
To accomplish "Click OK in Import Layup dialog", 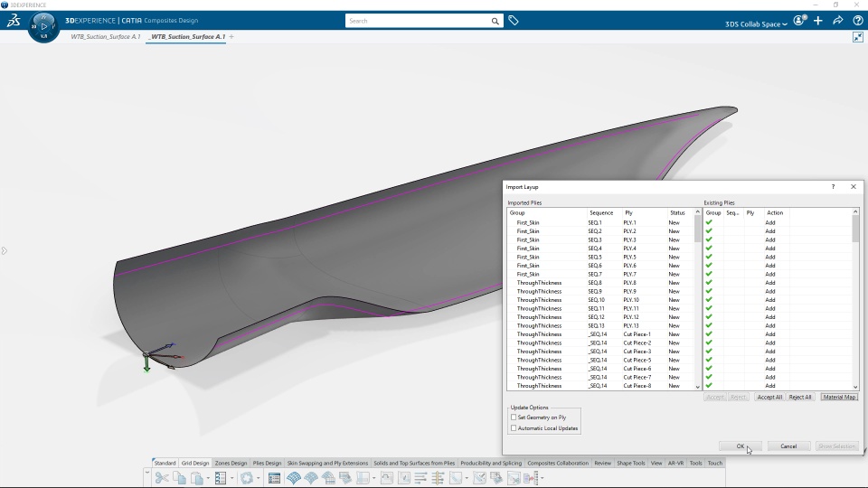I will click(741, 446).
